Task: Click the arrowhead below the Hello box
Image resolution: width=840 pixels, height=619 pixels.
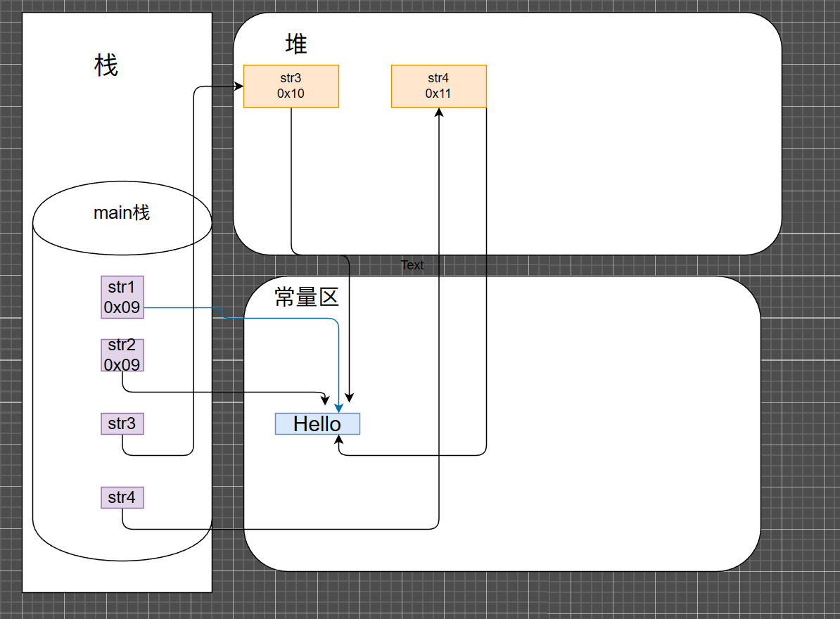Action: [339, 440]
